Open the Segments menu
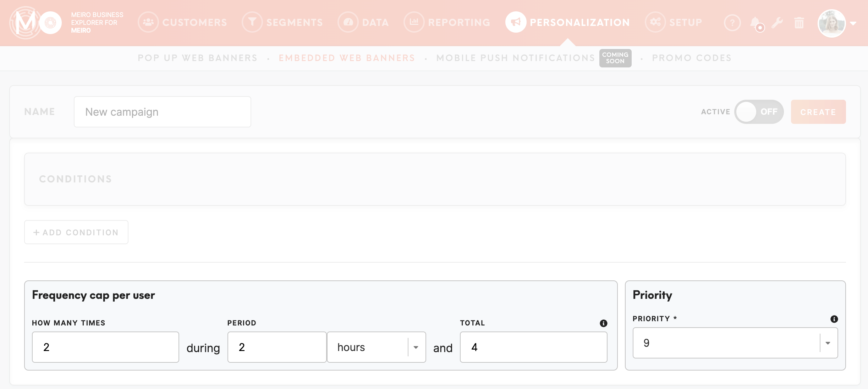This screenshot has height=389, width=868. 282,22
